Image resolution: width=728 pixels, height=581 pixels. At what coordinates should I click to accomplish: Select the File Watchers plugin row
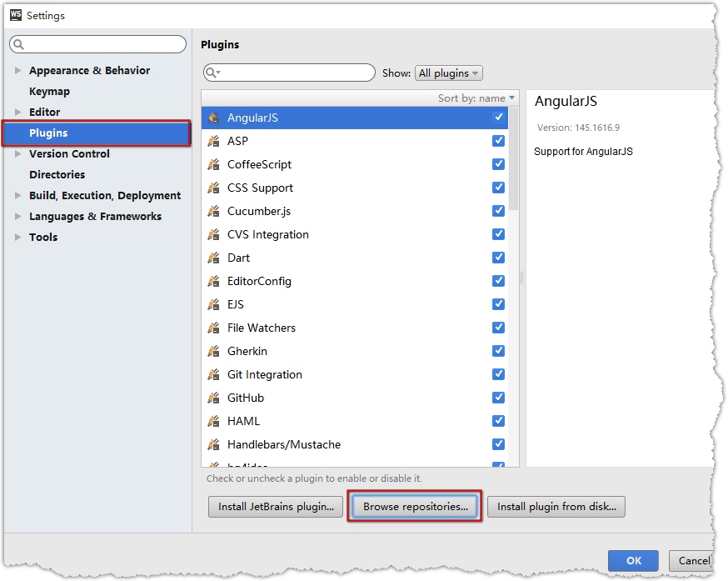click(x=355, y=328)
